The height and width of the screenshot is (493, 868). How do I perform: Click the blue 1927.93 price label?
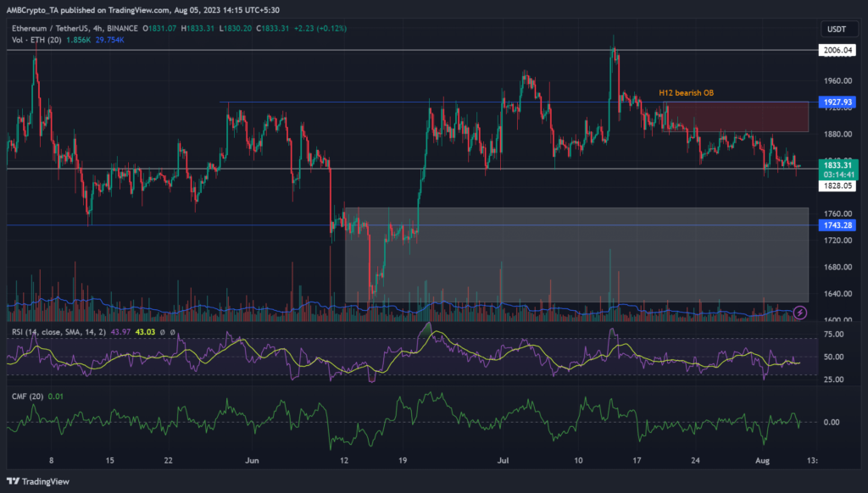click(837, 102)
